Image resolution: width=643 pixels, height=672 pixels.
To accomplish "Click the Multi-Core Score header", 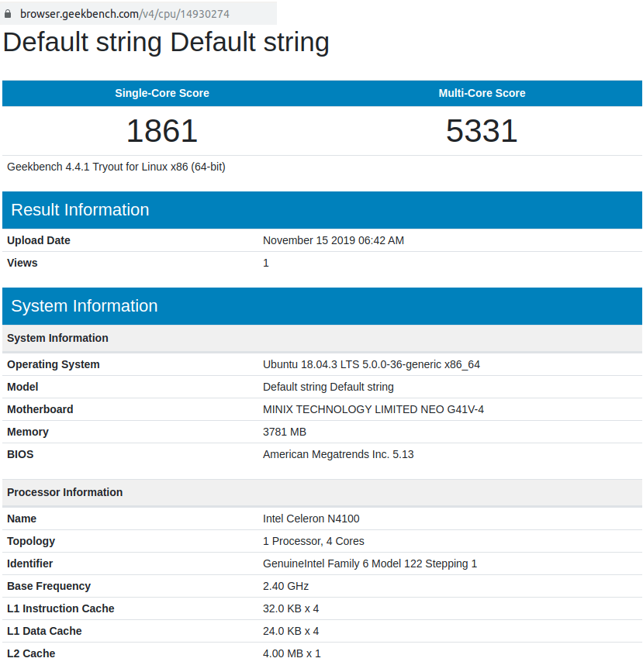I will (x=482, y=93).
